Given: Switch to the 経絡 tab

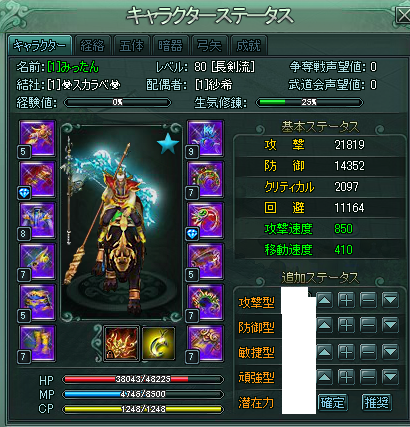Looking at the screenshot, I should coord(92,45).
